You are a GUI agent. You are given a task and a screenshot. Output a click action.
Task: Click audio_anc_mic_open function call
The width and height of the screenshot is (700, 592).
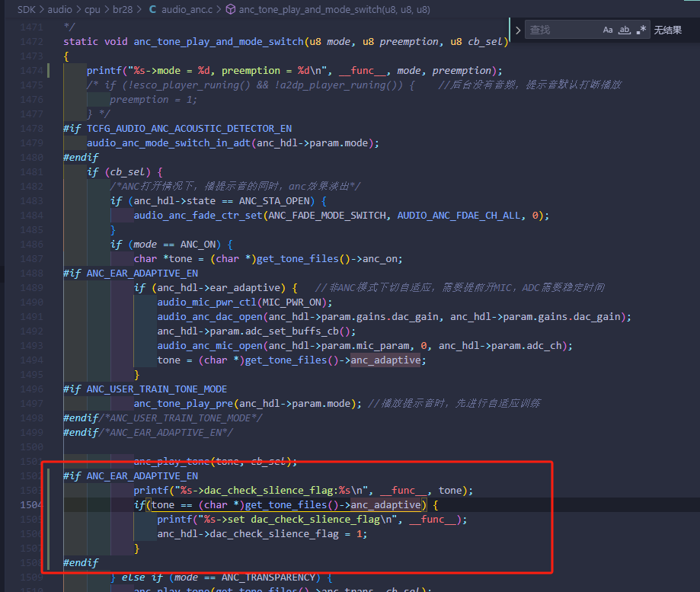(x=209, y=346)
